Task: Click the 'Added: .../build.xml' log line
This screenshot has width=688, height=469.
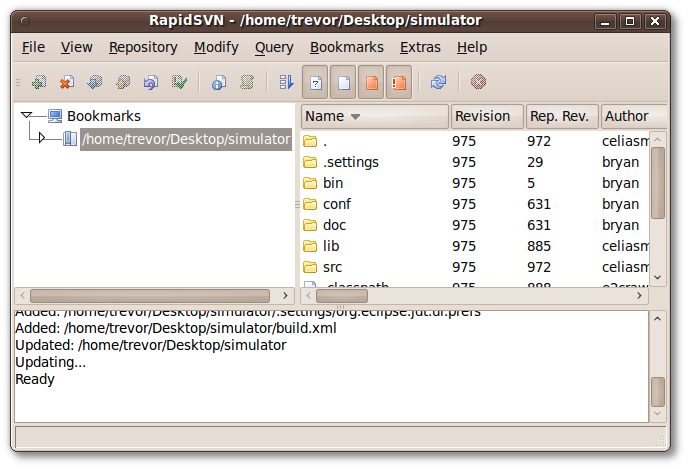Action: point(176,329)
